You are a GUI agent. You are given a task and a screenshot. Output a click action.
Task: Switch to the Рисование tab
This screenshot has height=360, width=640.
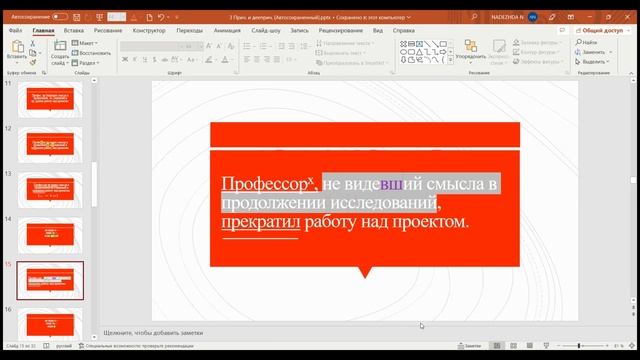point(108,31)
